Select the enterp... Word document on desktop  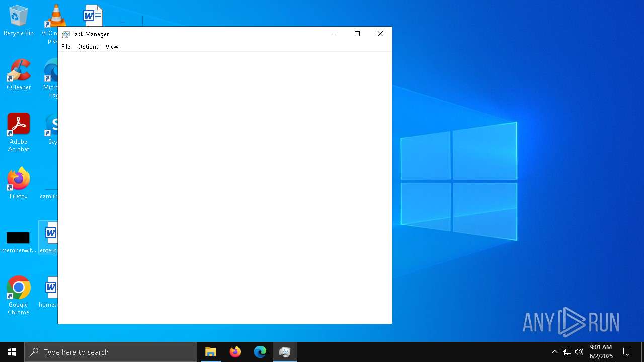click(x=49, y=237)
